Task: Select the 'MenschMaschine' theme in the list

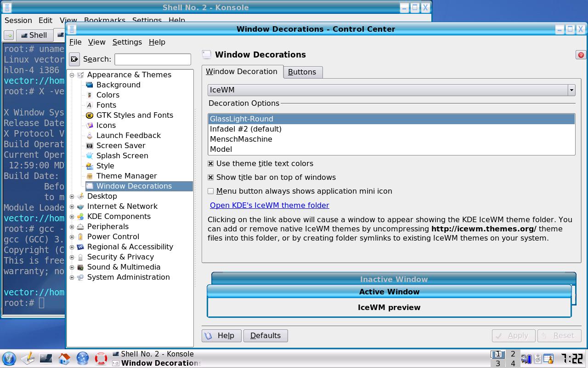Action: point(391,139)
